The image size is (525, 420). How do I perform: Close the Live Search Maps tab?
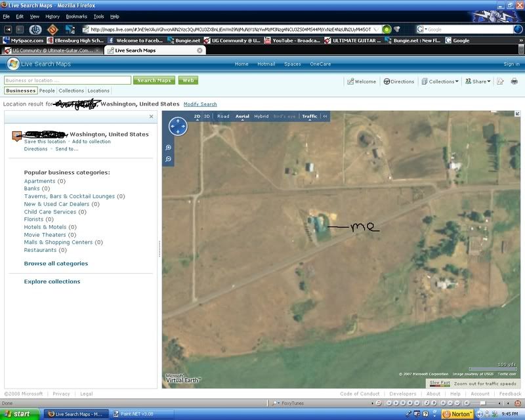(199, 51)
